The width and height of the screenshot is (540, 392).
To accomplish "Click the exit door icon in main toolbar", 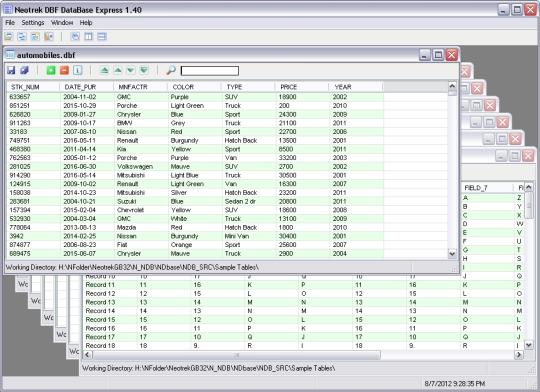I will [x=49, y=37].
